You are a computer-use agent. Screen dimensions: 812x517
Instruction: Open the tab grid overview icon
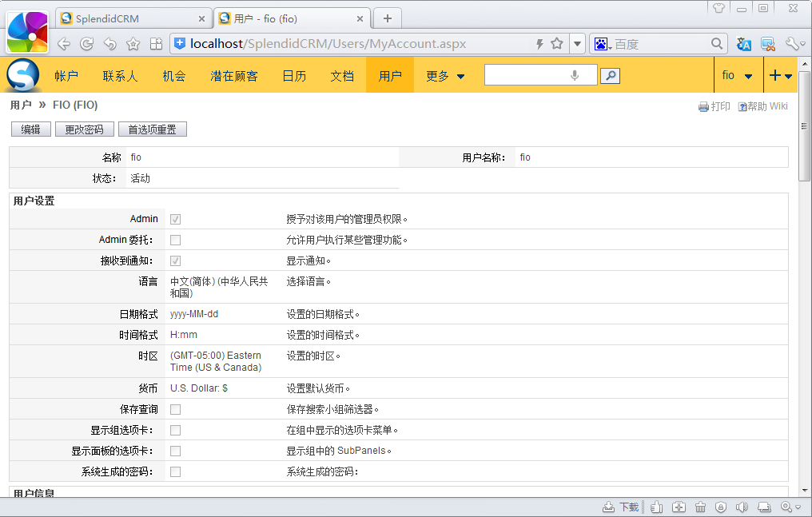pyautogui.click(x=156, y=44)
